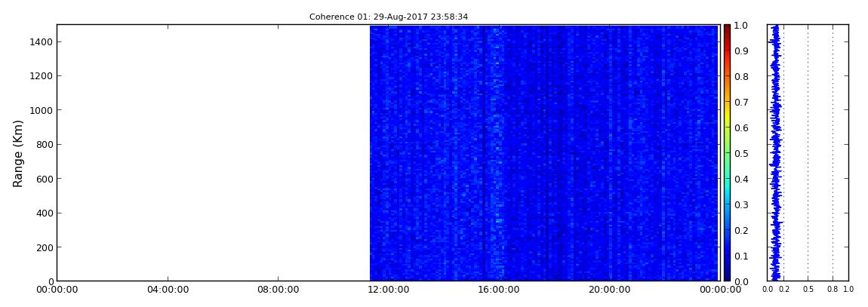Click the colorbar's 0.9 tick label
The image size is (868, 307).
740,51
